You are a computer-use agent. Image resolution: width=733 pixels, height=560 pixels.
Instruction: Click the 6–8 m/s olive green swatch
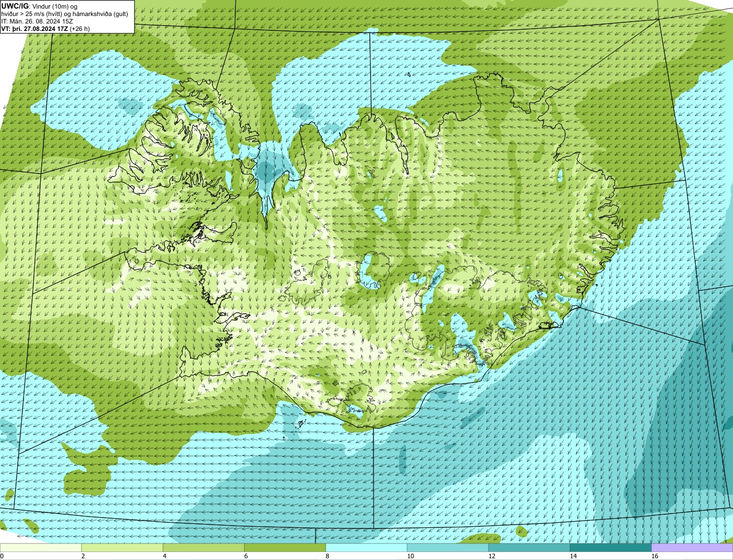(x=285, y=548)
